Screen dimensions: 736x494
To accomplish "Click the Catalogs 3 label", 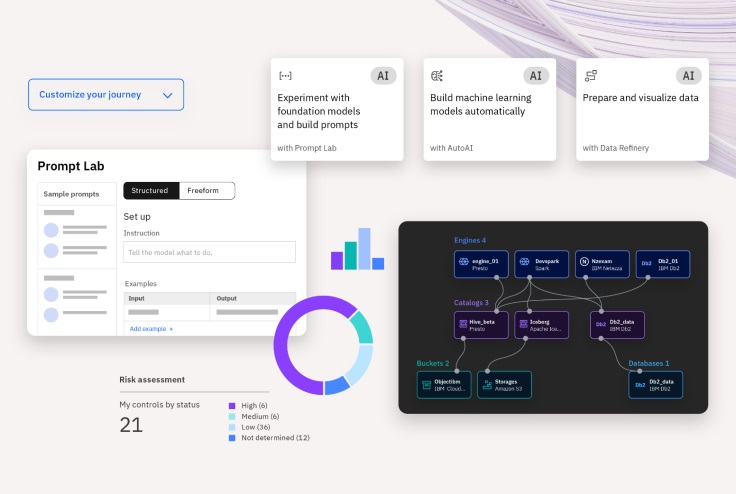I will click(x=471, y=302).
